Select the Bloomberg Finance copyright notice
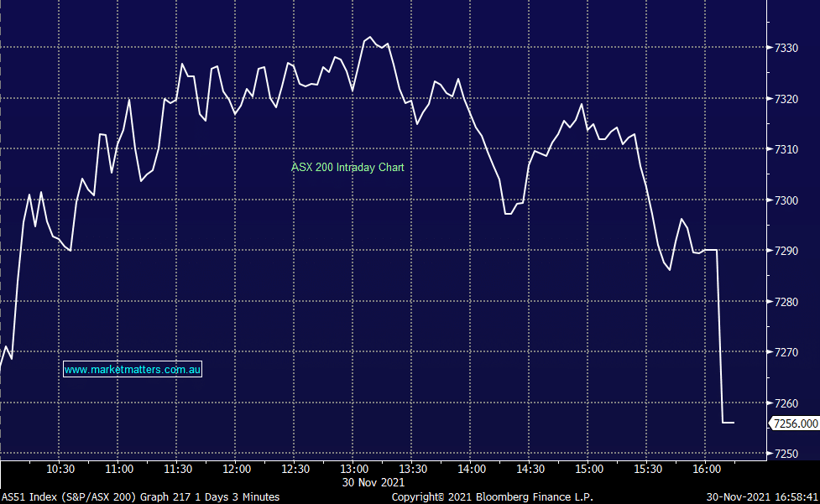The width and height of the screenshot is (820, 504). tap(492, 497)
